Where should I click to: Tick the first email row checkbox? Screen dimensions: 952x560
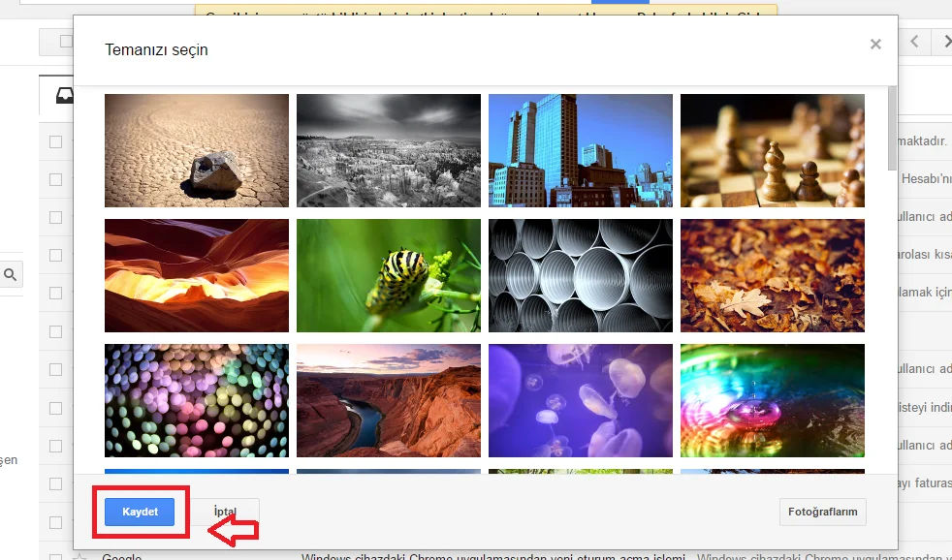[55, 142]
